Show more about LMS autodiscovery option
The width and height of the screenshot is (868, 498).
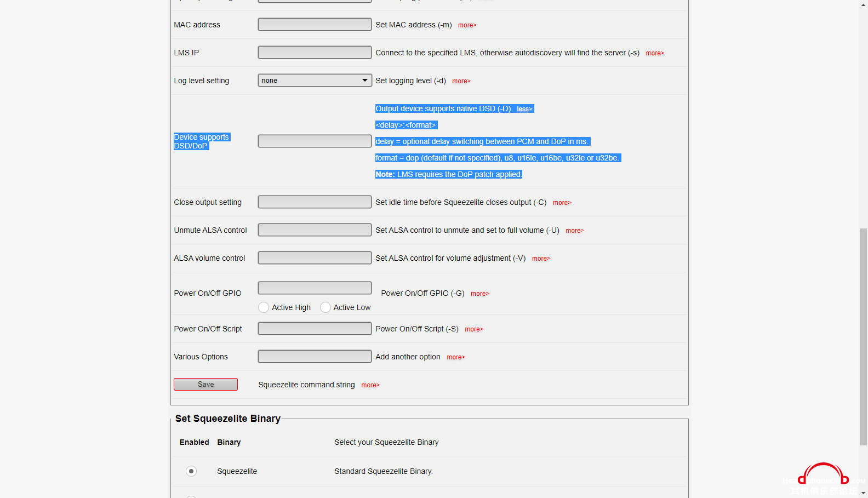click(654, 53)
